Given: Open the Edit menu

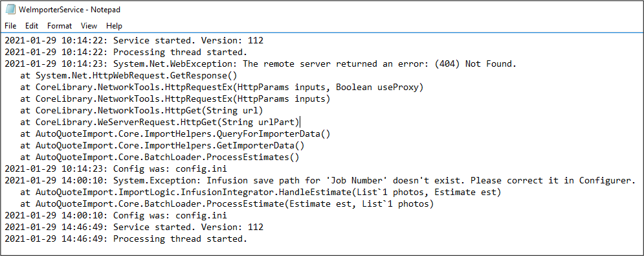Looking at the screenshot, I should pyautogui.click(x=32, y=26).
